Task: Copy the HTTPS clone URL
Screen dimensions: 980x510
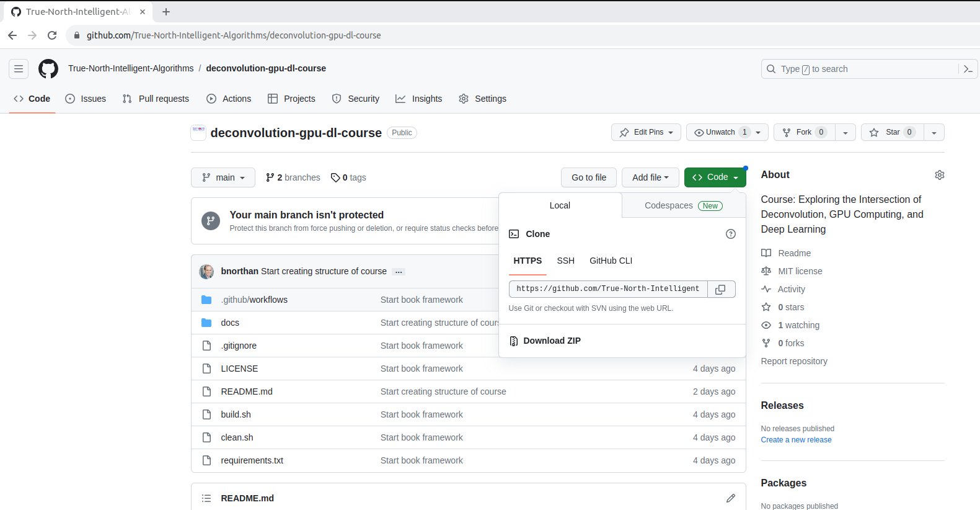Action: click(721, 289)
